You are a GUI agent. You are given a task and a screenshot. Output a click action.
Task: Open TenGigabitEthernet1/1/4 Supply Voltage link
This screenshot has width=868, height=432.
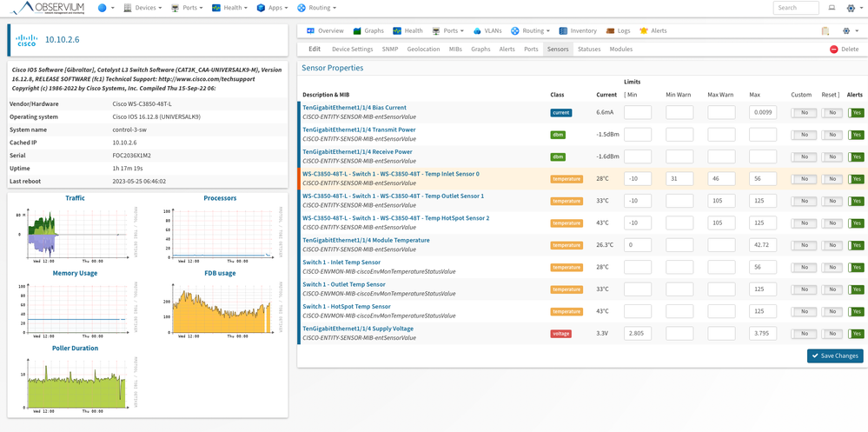tap(358, 329)
